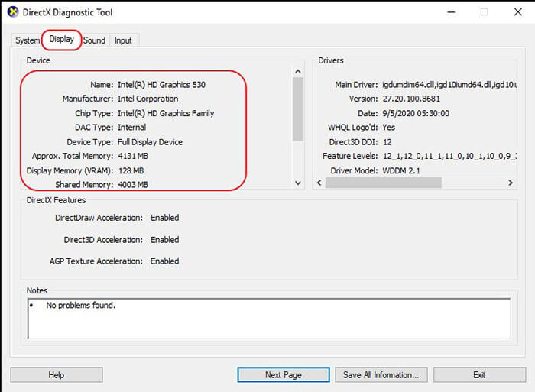Click chip type 'Intel(R) HD Graphics Family'
The image size is (535, 392).
point(166,113)
